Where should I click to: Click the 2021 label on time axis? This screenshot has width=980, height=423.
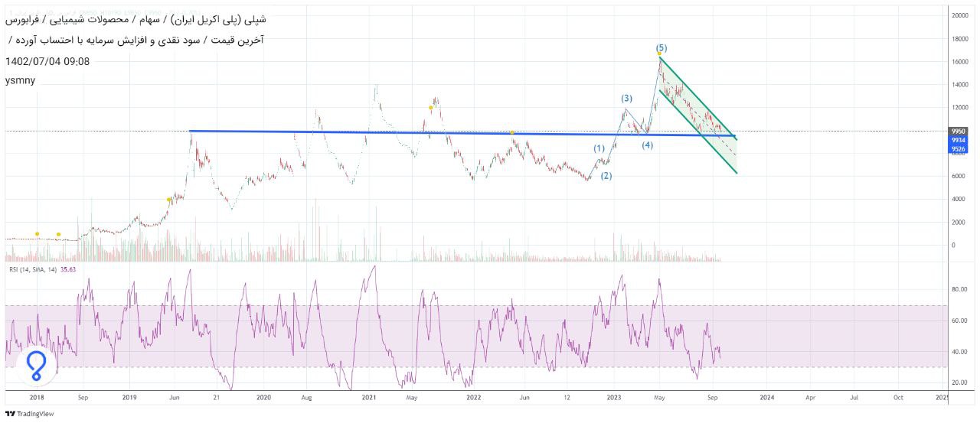[369, 398]
